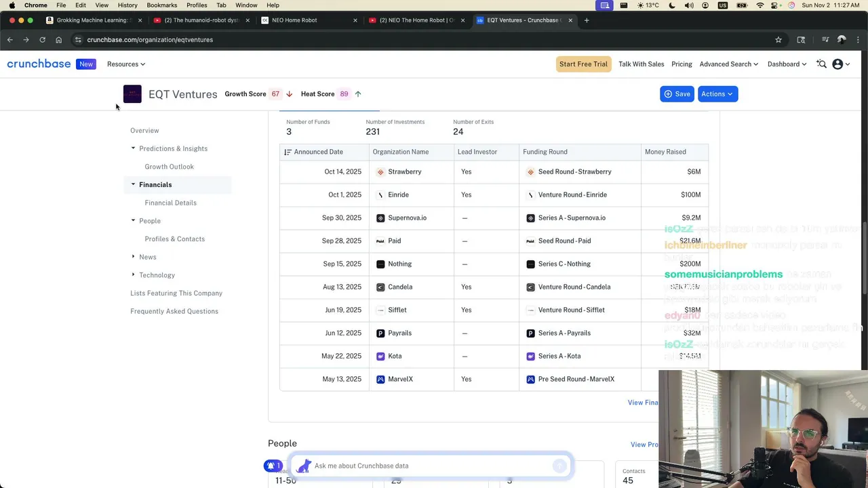The image size is (868, 488).
Task: Click the Einride organization icon
Action: [x=380, y=195]
